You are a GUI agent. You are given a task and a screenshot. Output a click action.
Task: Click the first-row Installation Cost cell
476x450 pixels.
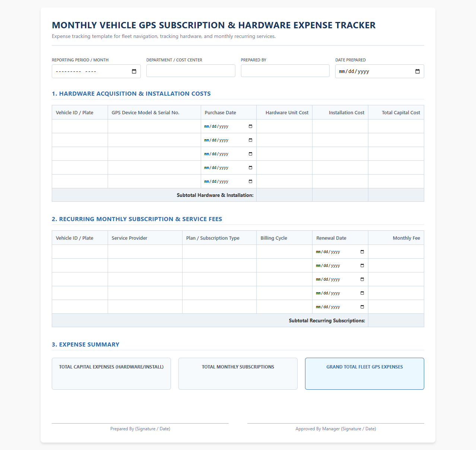click(x=340, y=127)
